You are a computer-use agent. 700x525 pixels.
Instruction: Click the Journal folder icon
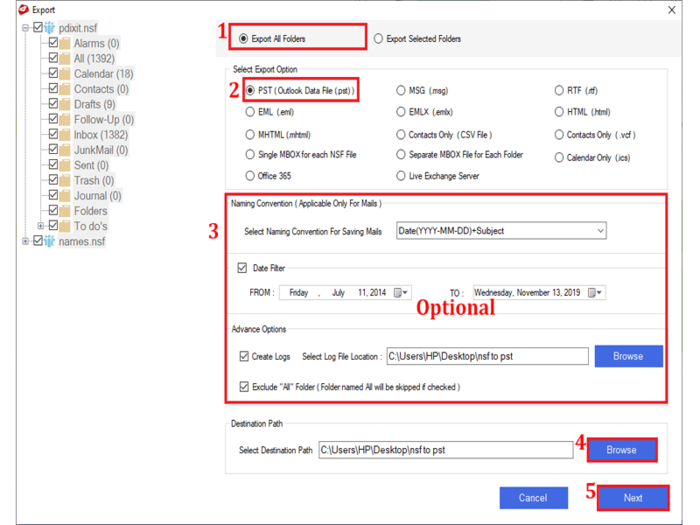pos(65,196)
